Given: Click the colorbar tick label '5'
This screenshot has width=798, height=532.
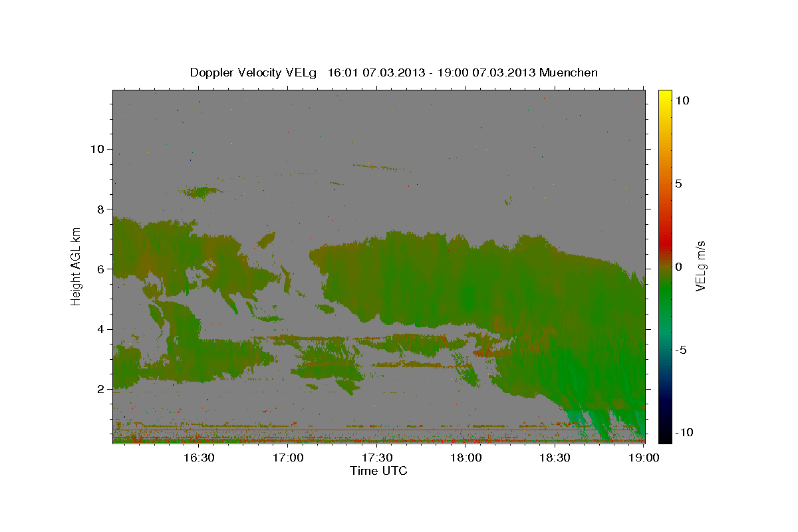Looking at the screenshot, I should [x=678, y=184].
